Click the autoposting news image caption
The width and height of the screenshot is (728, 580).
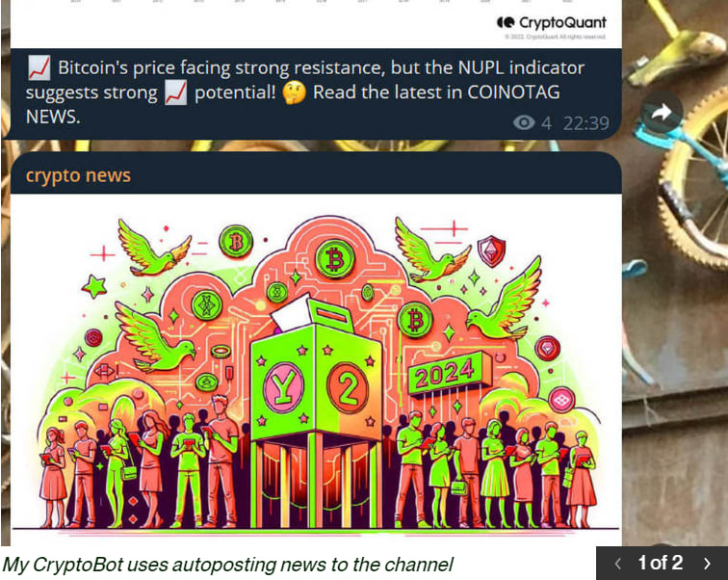pos(227,565)
